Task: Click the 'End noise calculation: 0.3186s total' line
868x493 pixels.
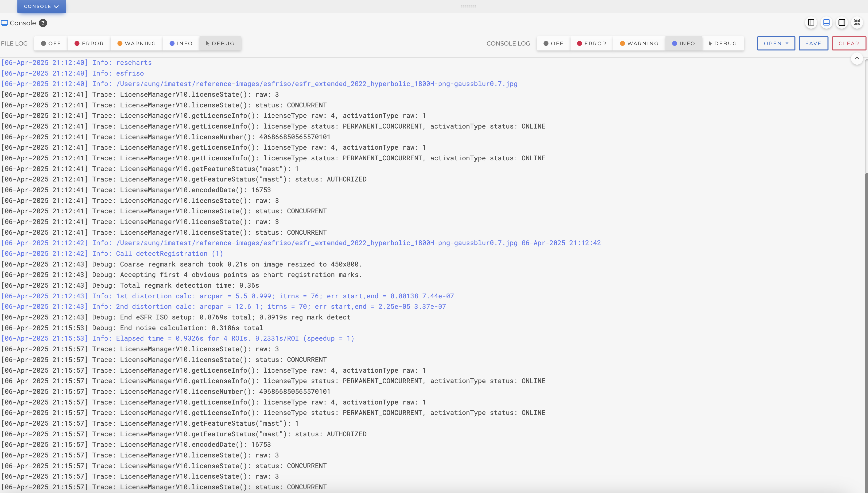Action: coord(132,328)
